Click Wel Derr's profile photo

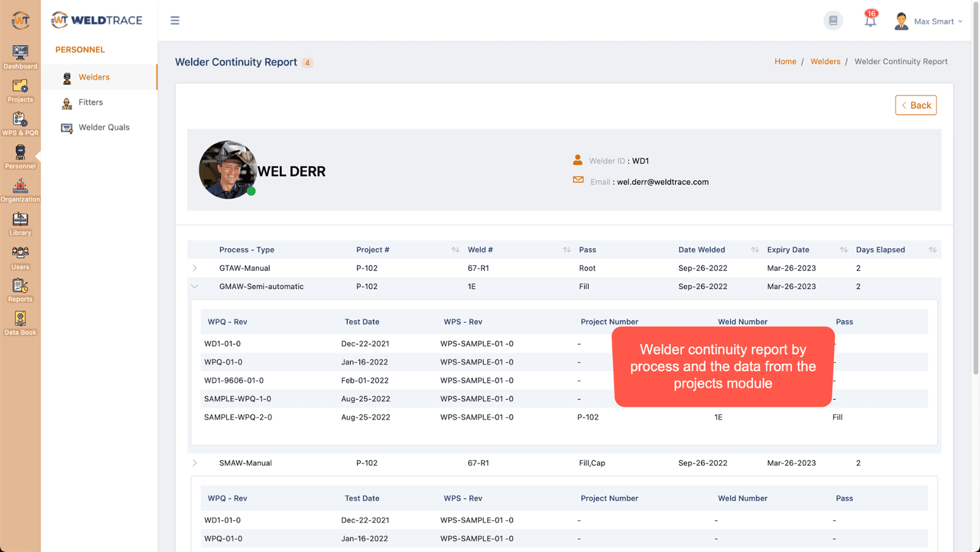click(x=227, y=170)
